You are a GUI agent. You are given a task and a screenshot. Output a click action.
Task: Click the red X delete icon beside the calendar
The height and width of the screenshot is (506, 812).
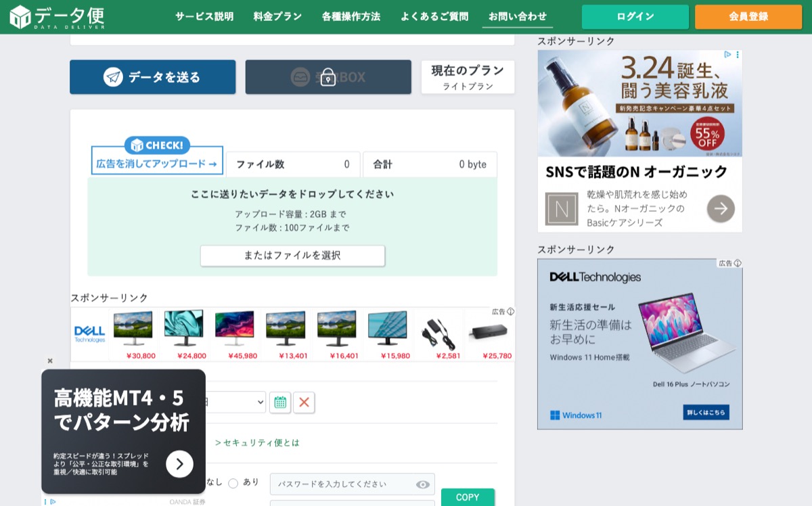(304, 402)
